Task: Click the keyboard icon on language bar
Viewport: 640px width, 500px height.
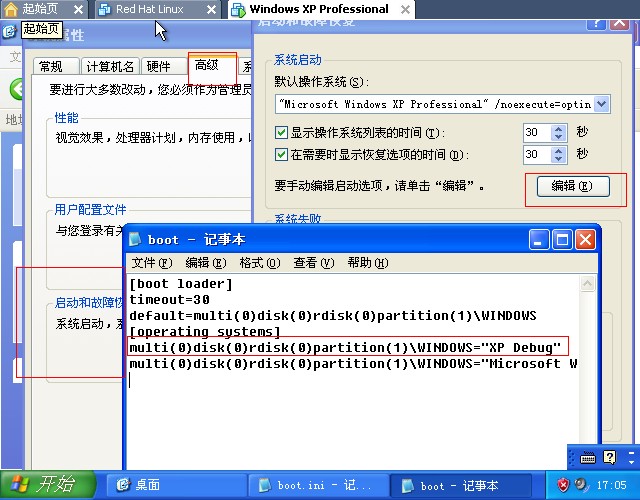Action: pos(587,458)
